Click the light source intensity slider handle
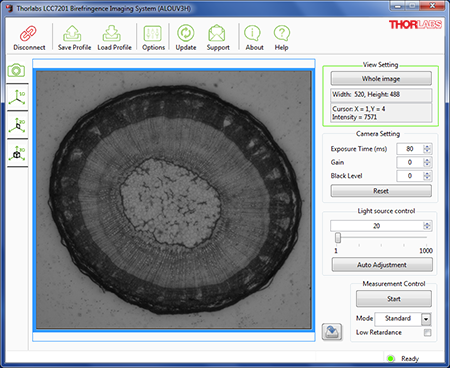This screenshot has height=368, width=450. [x=338, y=238]
